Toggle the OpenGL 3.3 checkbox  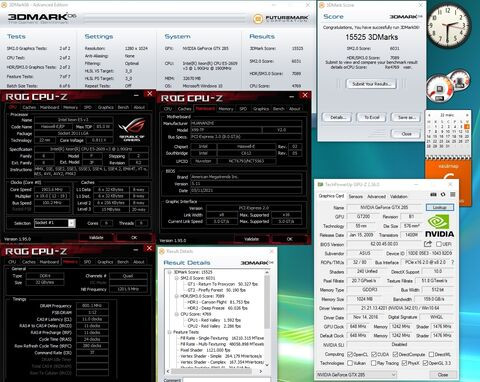coord(425,363)
